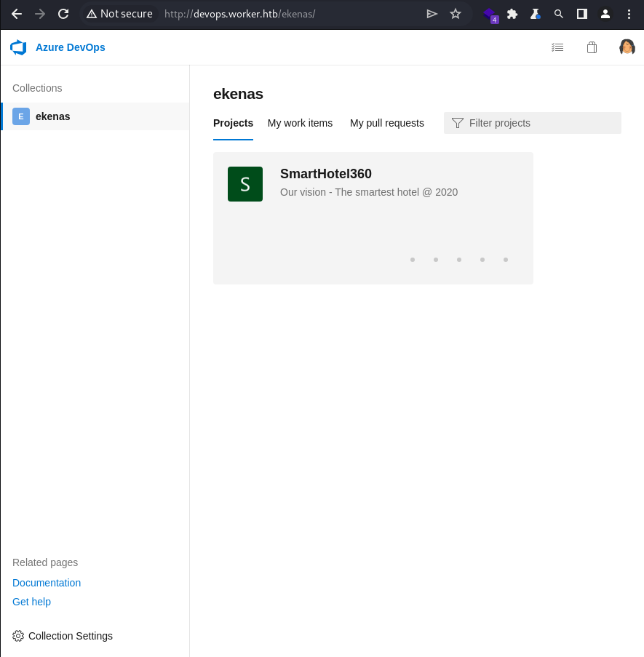Open the Documentation link
The image size is (644, 657).
tap(47, 583)
